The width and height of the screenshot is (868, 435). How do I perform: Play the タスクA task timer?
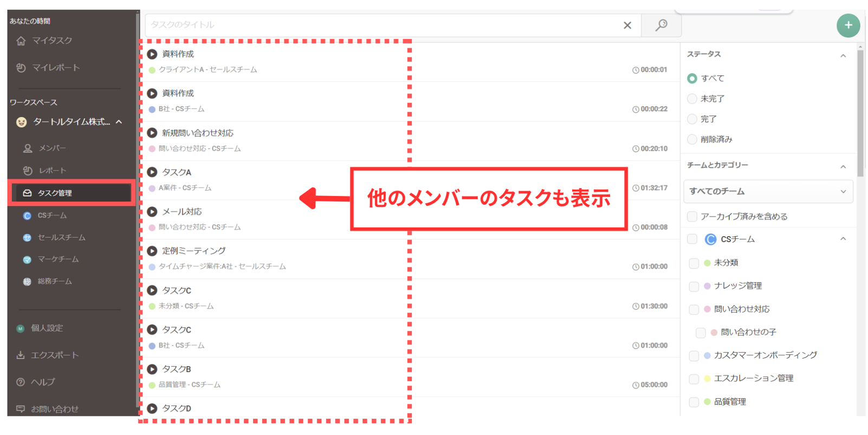pos(152,172)
